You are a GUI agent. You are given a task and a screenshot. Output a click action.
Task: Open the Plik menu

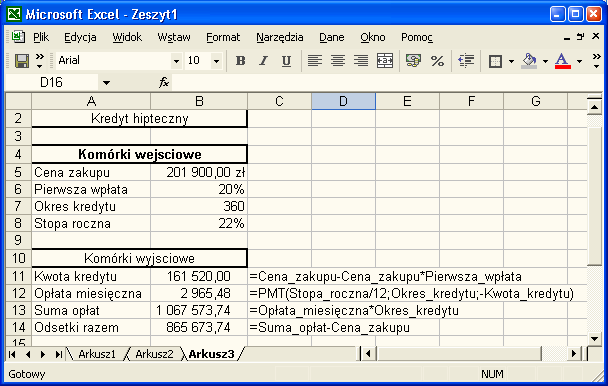click(41, 37)
